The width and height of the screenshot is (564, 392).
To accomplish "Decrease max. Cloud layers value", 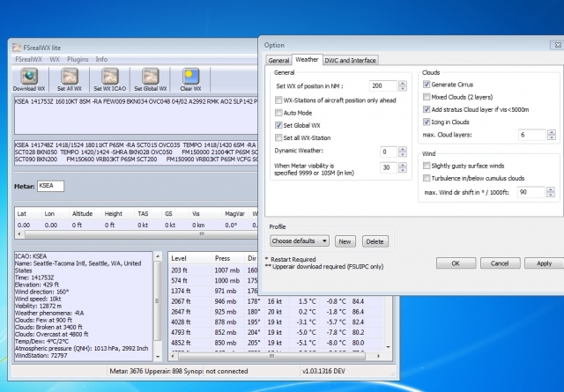I will click(x=552, y=137).
